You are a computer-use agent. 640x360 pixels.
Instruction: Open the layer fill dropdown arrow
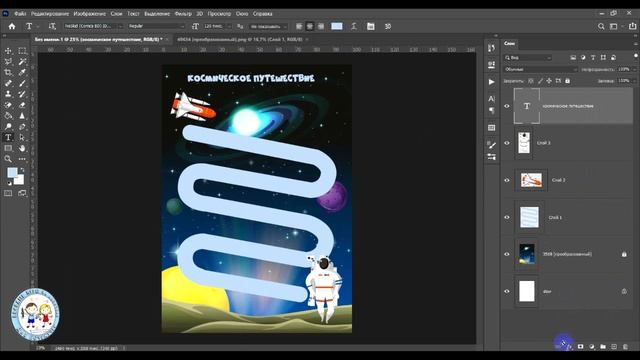634,81
